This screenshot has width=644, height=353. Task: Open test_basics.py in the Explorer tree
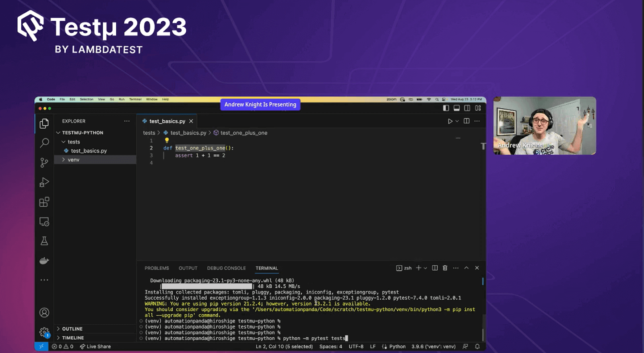pyautogui.click(x=95, y=151)
